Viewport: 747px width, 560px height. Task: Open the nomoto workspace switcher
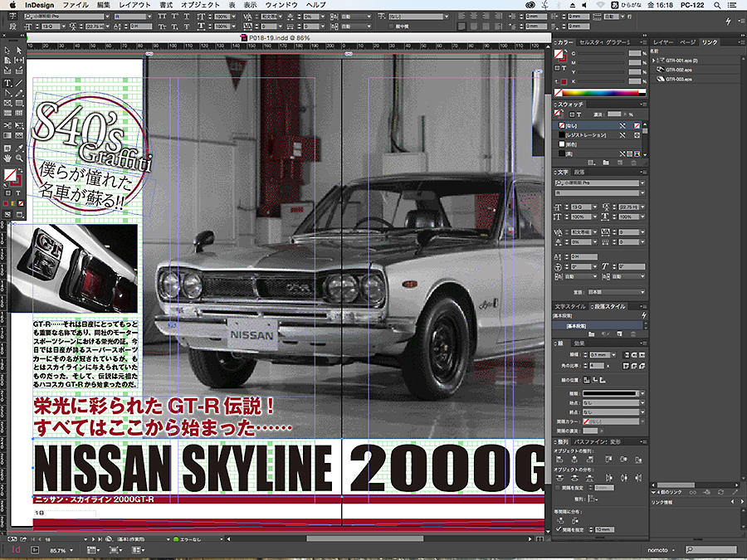click(661, 551)
